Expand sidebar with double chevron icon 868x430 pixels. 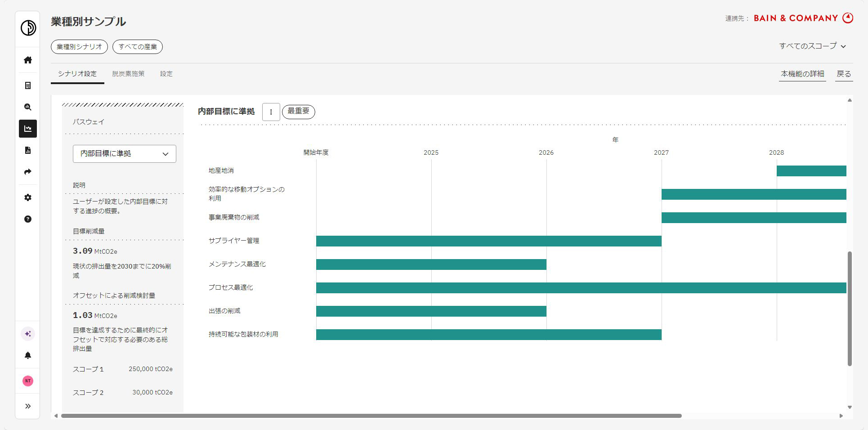tap(28, 406)
